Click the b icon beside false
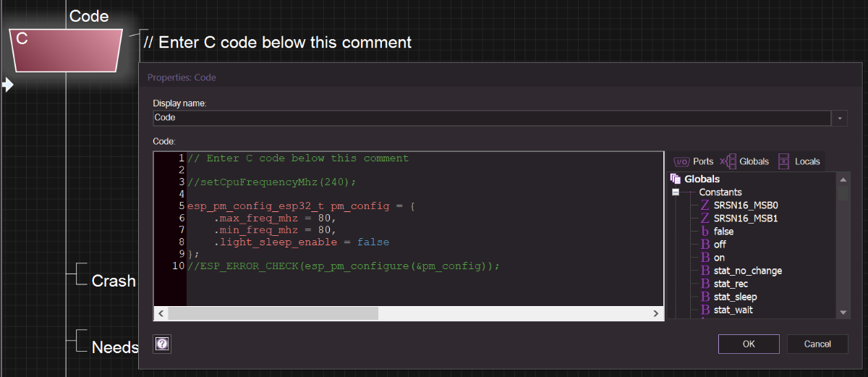The width and height of the screenshot is (868, 377). pyautogui.click(x=705, y=232)
